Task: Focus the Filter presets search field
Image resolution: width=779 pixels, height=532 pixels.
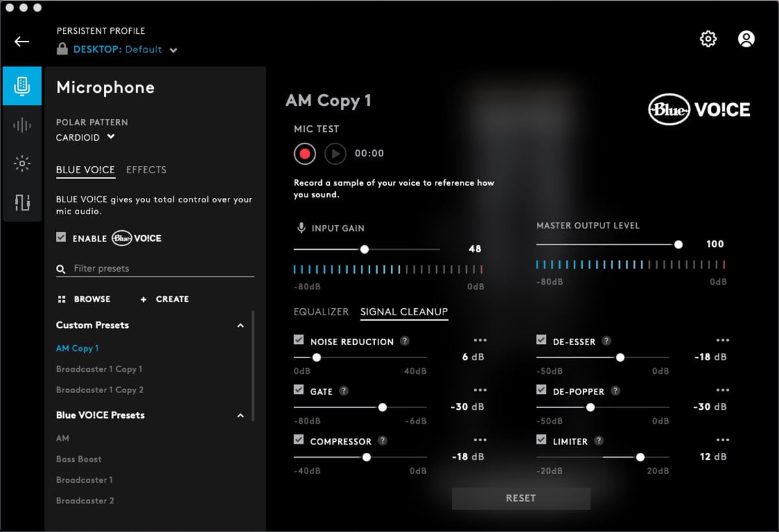Action: (x=155, y=269)
